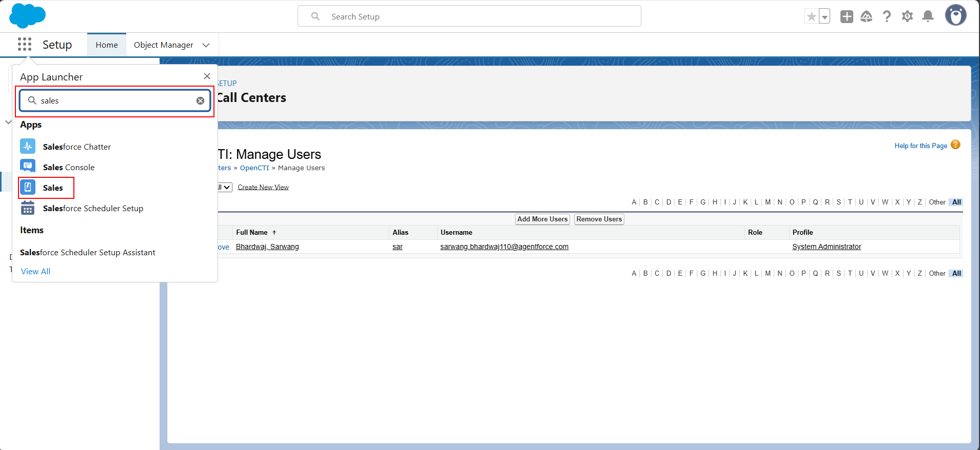The width and height of the screenshot is (980, 450).
Task: Open the Sales Console app
Action: (69, 168)
